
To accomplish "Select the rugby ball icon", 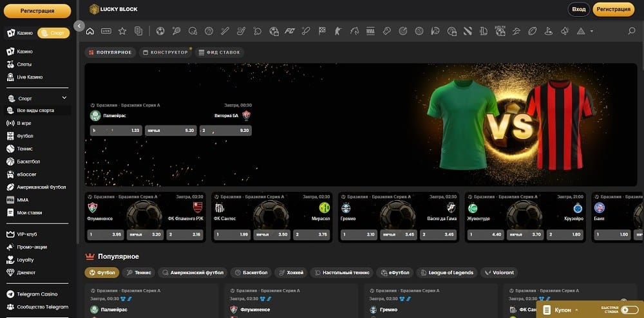I will [x=533, y=31].
